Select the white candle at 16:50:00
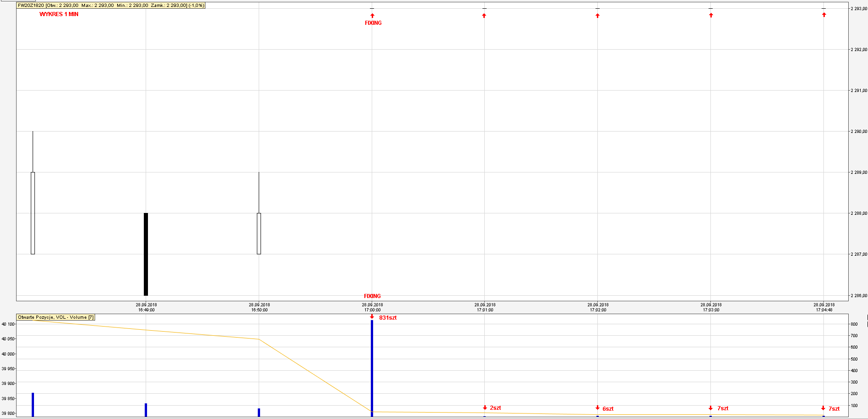868x419 pixels. [x=259, y=233]
